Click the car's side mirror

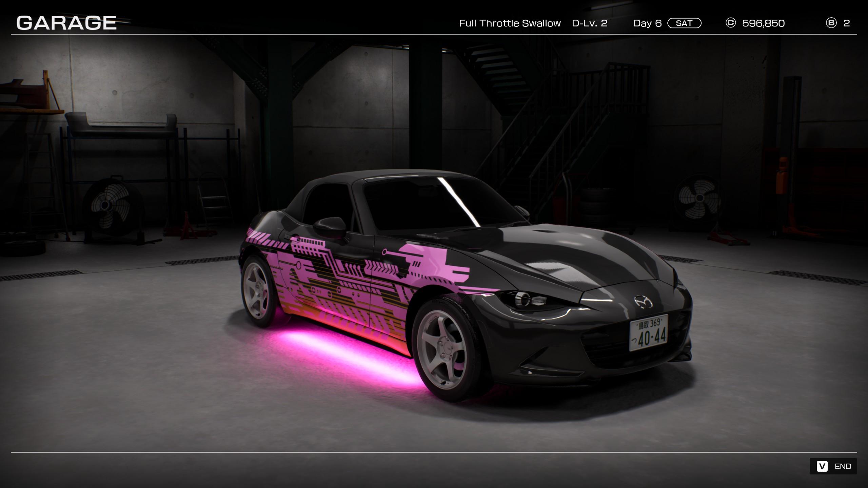pos(330,227)
